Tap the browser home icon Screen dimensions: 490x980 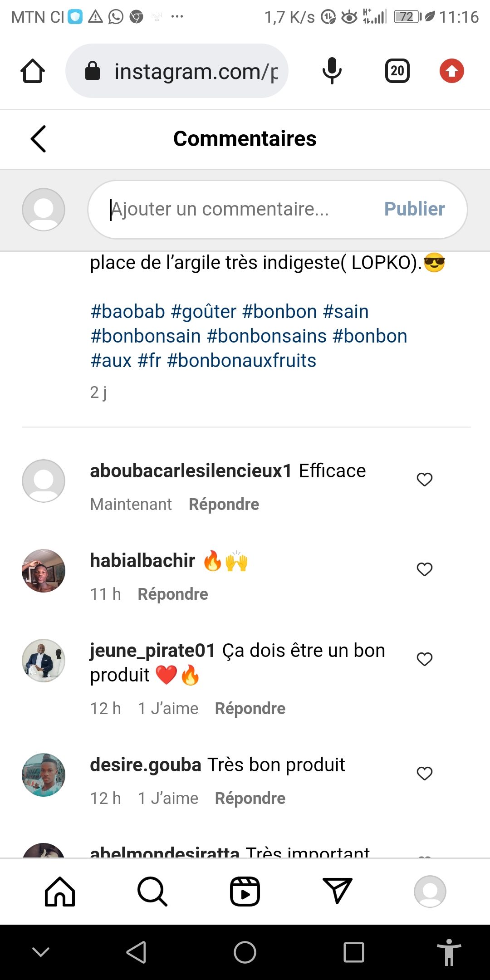tap(33, 71)
